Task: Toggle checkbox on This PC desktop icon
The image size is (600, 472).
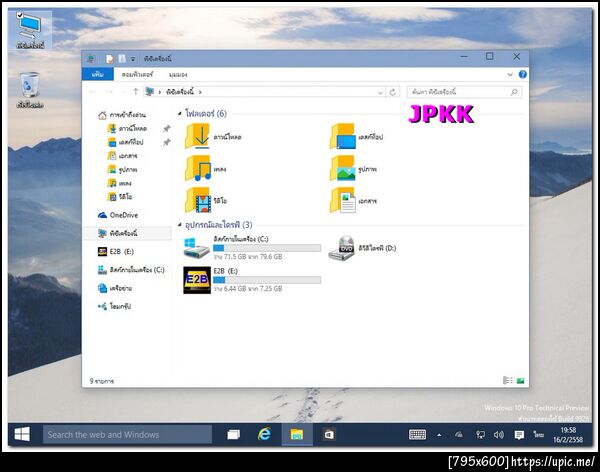Action: [20, 15]
